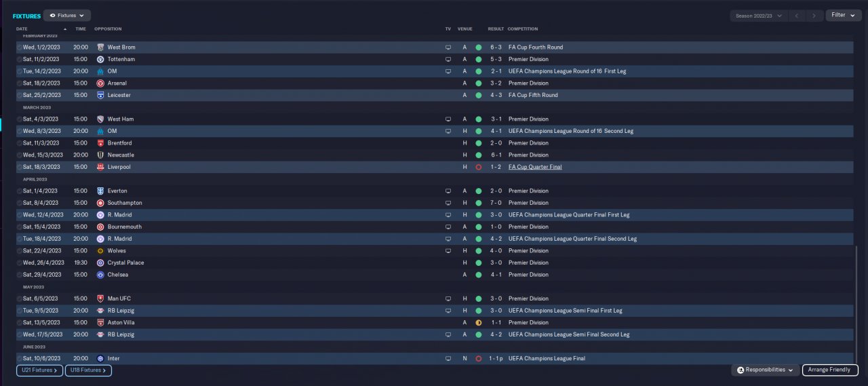The height and width of the screenshot is (386, 868).
Task: Click the eye icon in Fixtures view button
Action: pos(52,15)
